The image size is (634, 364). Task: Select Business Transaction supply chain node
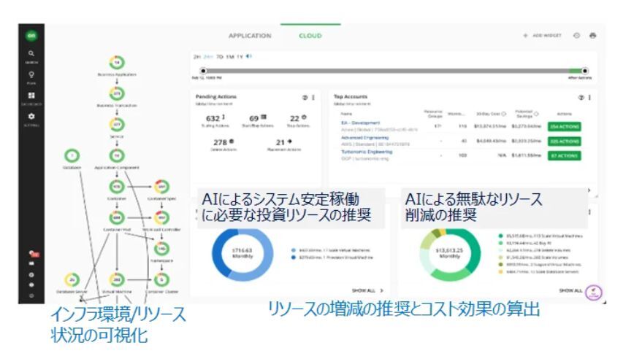click(117, 93)
